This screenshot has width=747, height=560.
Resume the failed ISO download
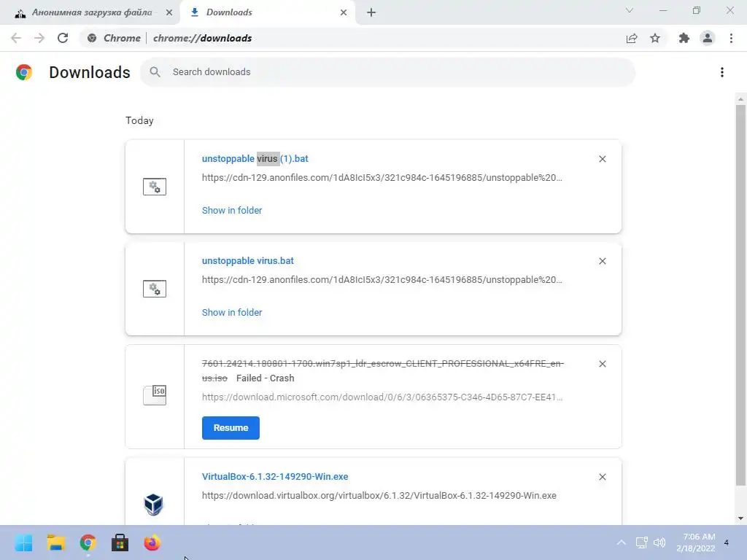[x=231, y=427]
